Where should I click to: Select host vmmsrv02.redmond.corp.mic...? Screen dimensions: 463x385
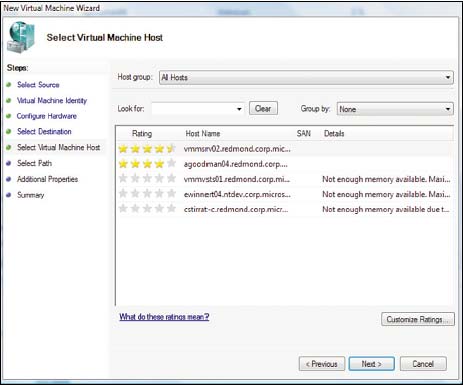pos(237,149)
